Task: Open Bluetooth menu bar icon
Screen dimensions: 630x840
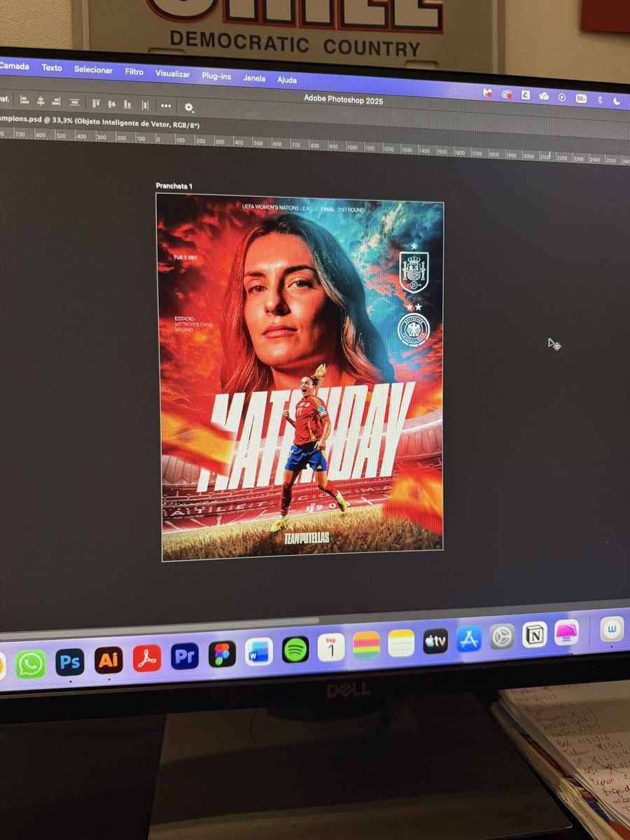Action: 600,100
